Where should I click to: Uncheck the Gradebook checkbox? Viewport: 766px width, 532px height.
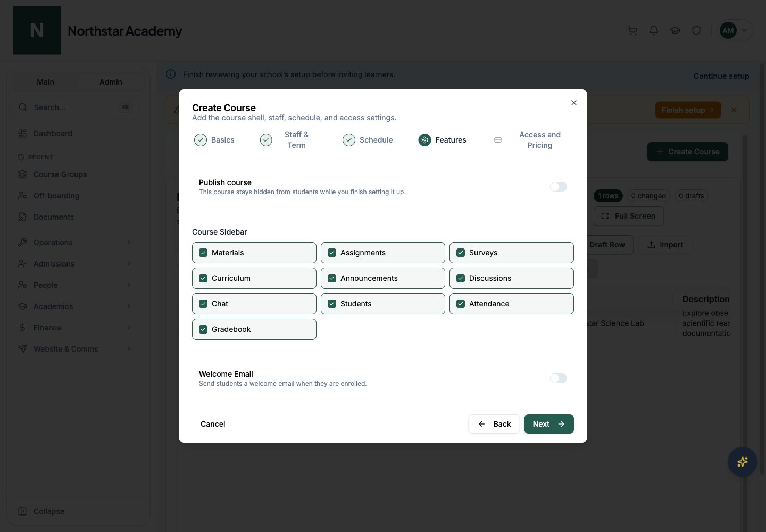[x=203, y=329]
